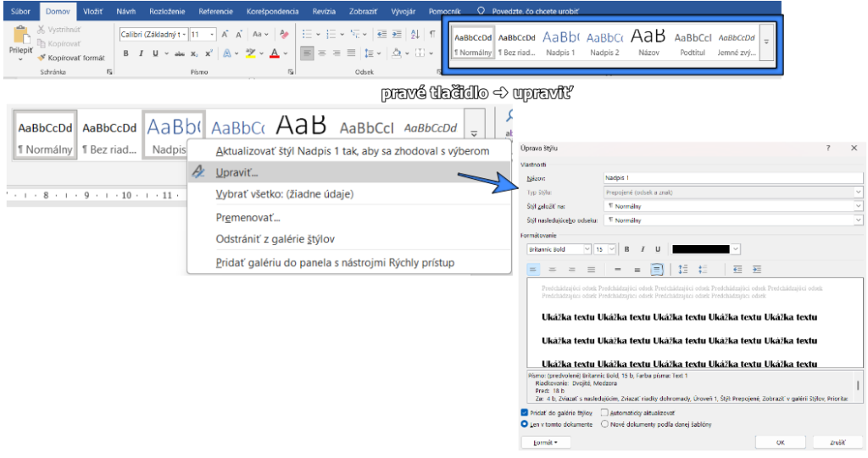Toggle strikethrough in the ribbon Písmo group
This screenshot has height=458, width=868.
click(179, 53)
